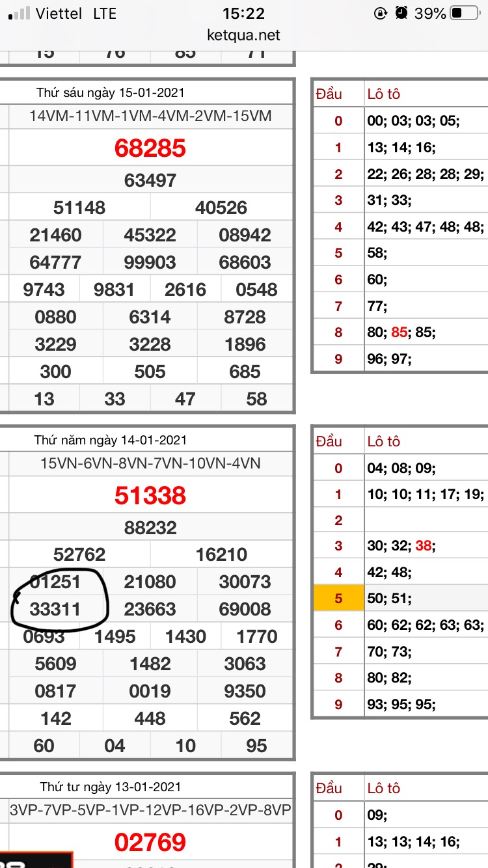
Task: Click red highlighted 38 in lô tô
Action: pyautogui.click(x=423, y=546)
